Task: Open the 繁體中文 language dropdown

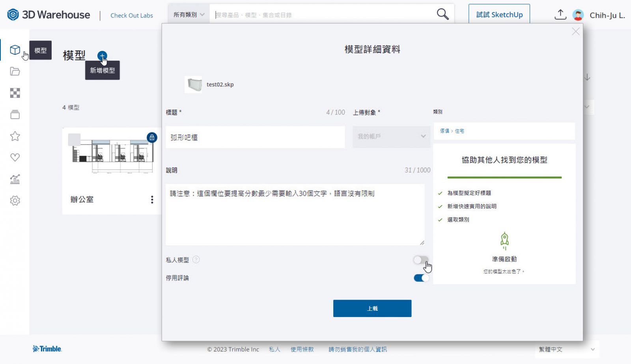Action: tap(566, 349)
